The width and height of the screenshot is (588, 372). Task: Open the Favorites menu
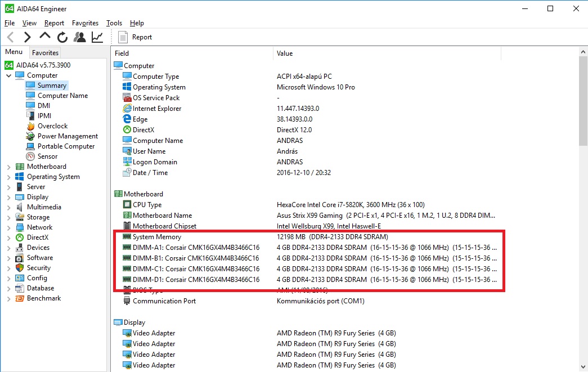85,23
